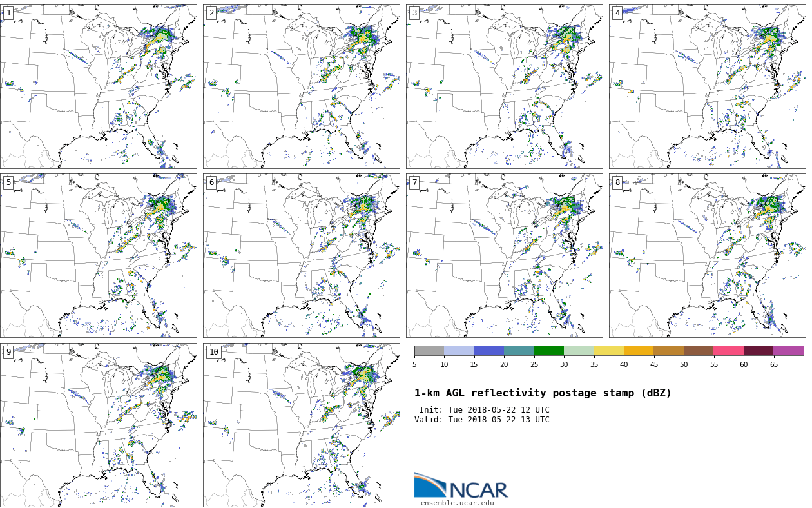Pick the dark green 25-30 dBZ swatch
812x508 pixels.
(x=548, y=351)
